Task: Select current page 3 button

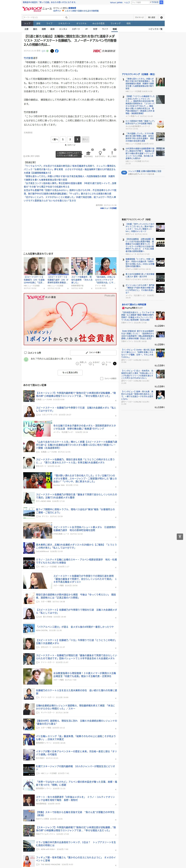Action: 77,139
